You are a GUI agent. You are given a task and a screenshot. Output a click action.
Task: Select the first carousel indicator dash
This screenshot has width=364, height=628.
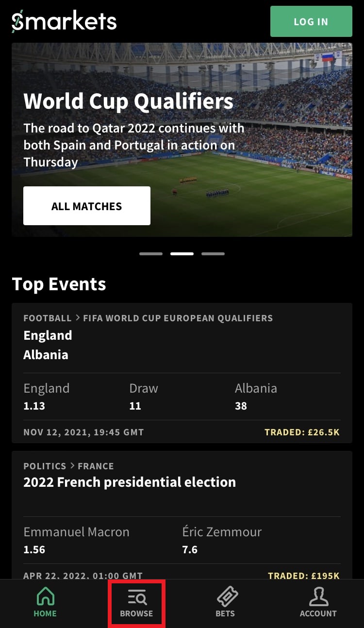click(x=150, y=254)
